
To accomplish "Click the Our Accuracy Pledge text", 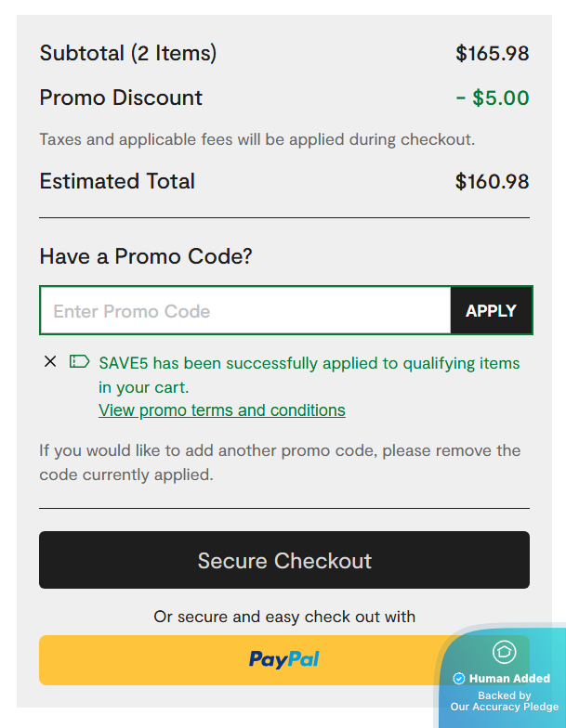I will [x=504, y=707].
